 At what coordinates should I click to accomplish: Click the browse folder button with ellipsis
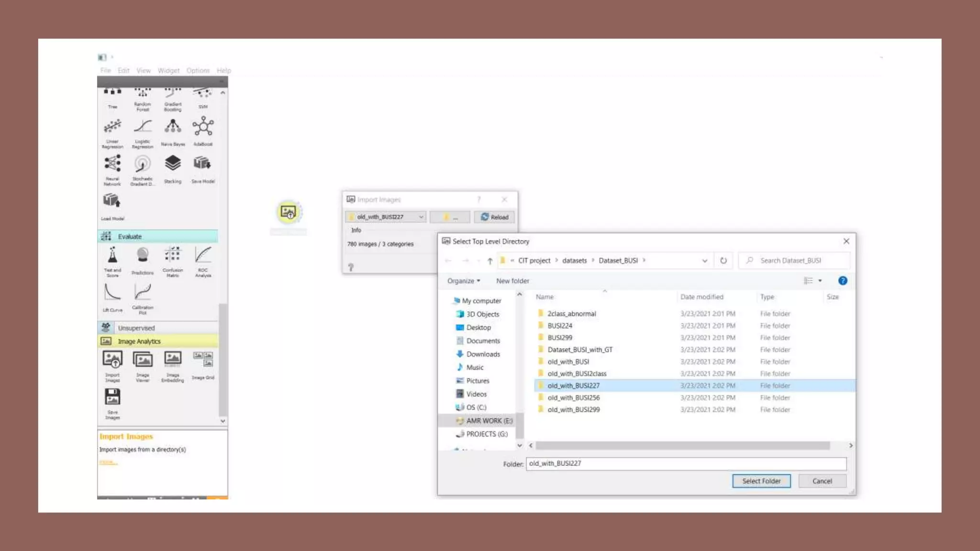tap(450, 217)
